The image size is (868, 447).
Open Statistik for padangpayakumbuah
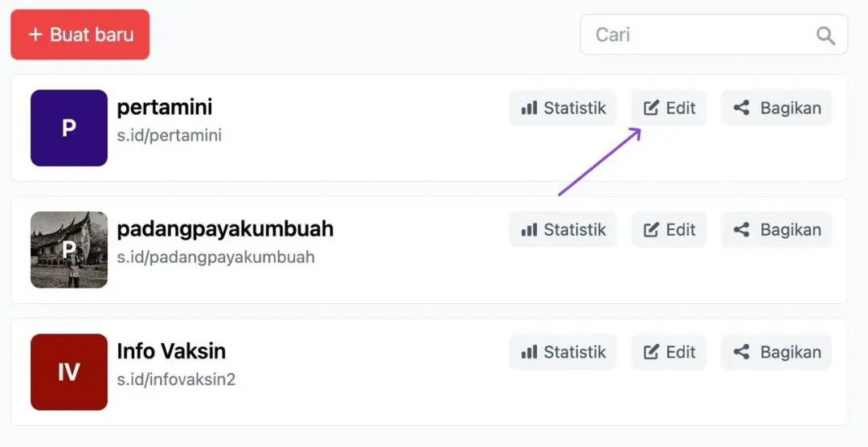pos(563,230)
